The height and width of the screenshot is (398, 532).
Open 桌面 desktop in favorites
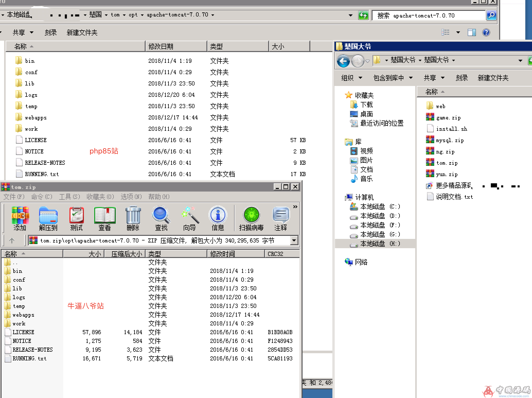pyautogui.click(x=361, y=114)
